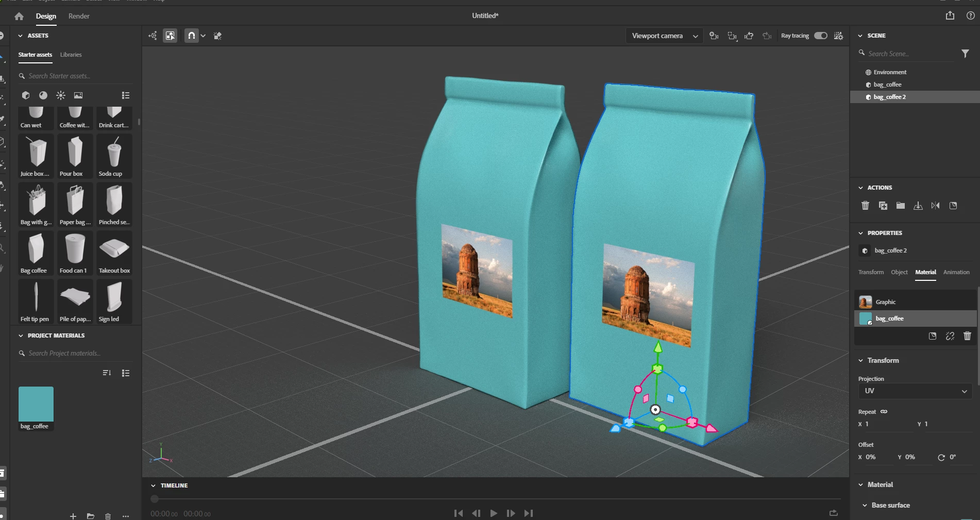Open the snapping options arrow
This screenshot has height=520, width=980.
coord(203,36)
